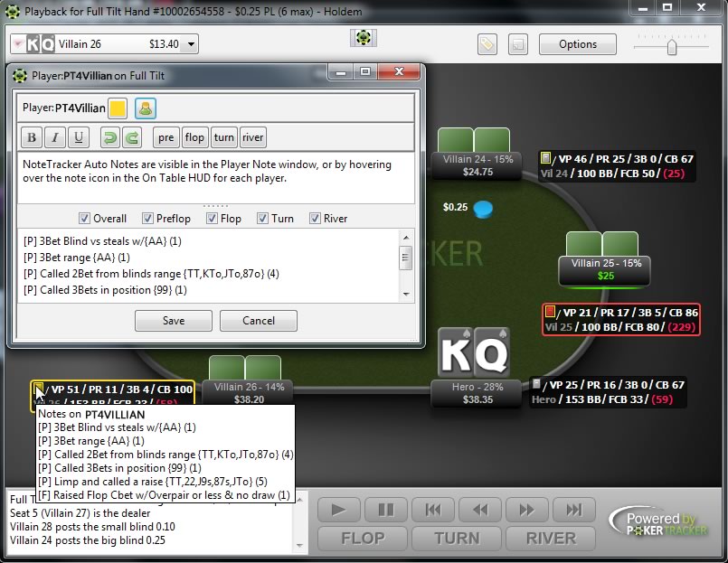Click the red note icon on Villain 25 HUD
Screen dimensions: 728x563
pos(550,311)
